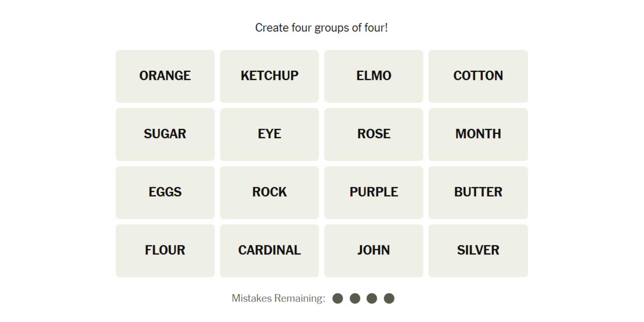
Task: Select the MONTH word tile
Action: pos(478,134)
